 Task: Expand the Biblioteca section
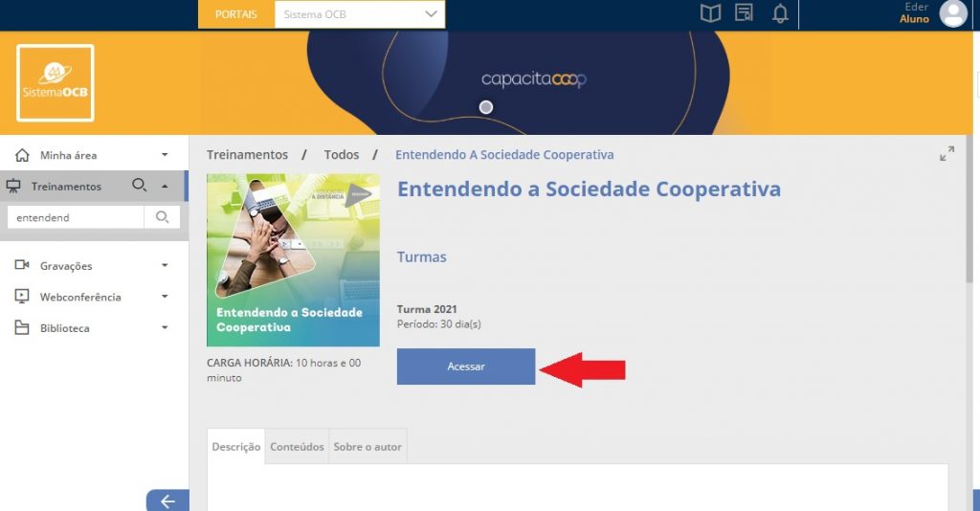tap(93, 328)
